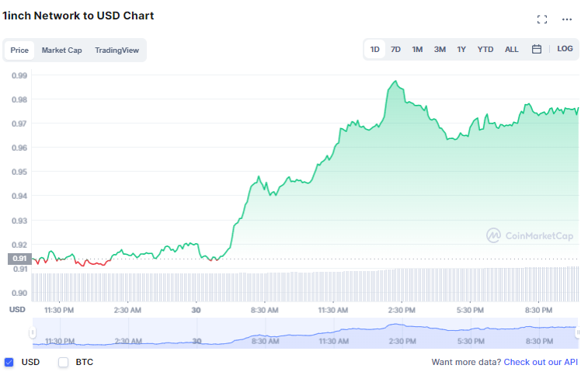
Task: Grab the right range slider handle
Action: point(578,332)
